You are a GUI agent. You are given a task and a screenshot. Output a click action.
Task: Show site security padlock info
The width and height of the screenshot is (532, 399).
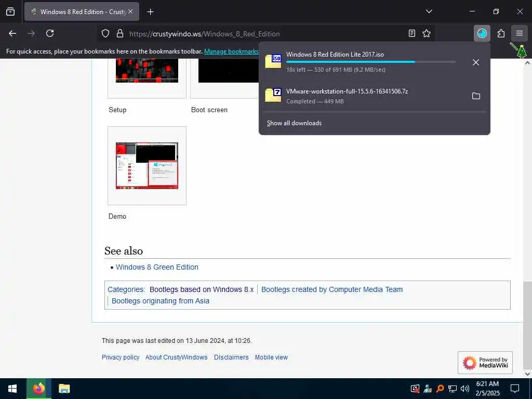(120, 34)
